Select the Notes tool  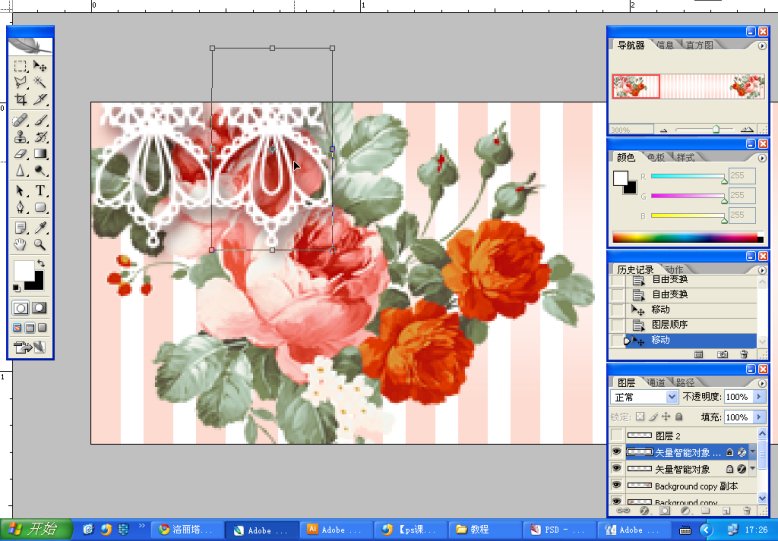pos(20,227)
